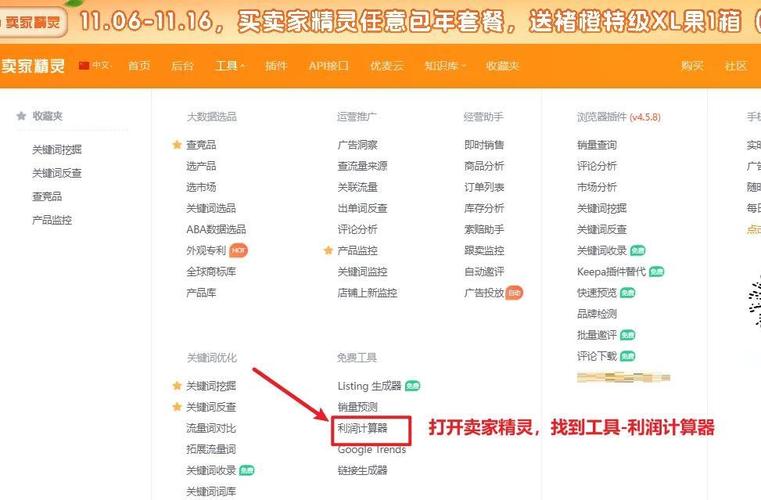Open 查竞品 in the 收藏夹 sidebar
Image resolution: width=761 pixels, height=500 pixels.
(x=47, y=196)
